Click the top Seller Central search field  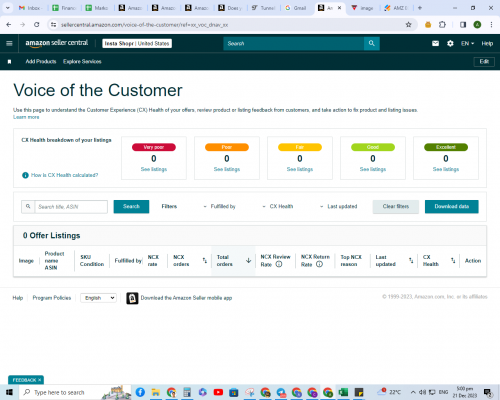coord(294,43)
